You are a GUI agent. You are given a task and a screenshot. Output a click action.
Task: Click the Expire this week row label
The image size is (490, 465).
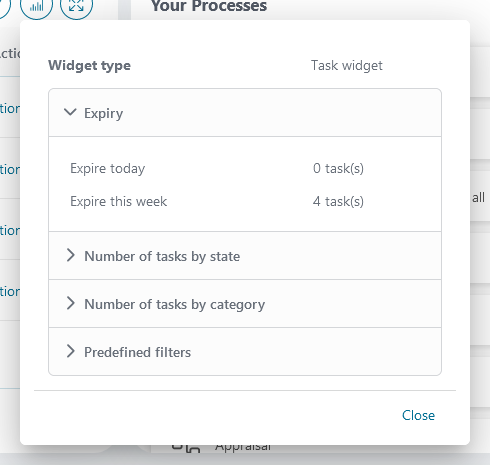118,201
